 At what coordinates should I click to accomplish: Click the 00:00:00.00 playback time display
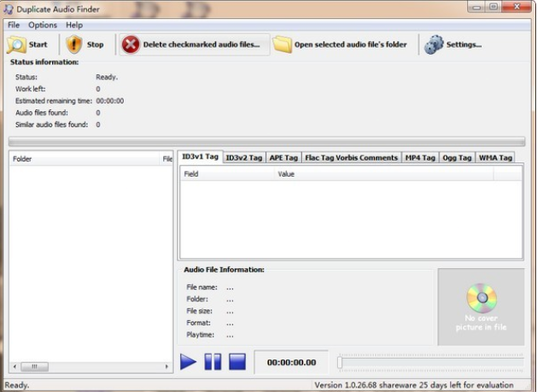pyautogui.click(x=291, y=362)
